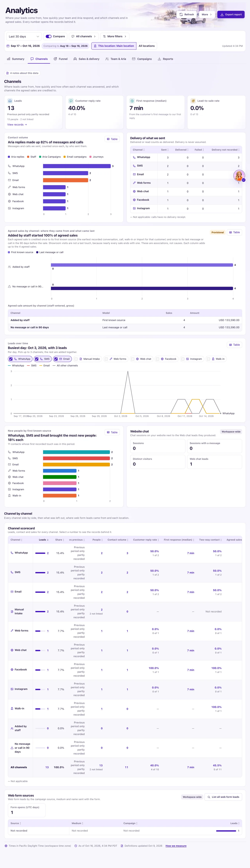Click the Facebook globe icon in scorecard row
250x868 pixels.
click(12, 670)
